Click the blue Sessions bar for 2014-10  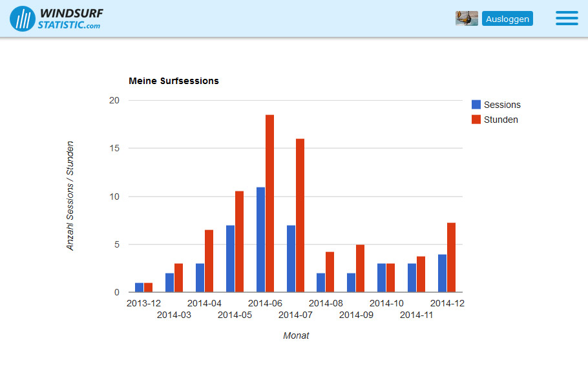[x=381, y=278]
